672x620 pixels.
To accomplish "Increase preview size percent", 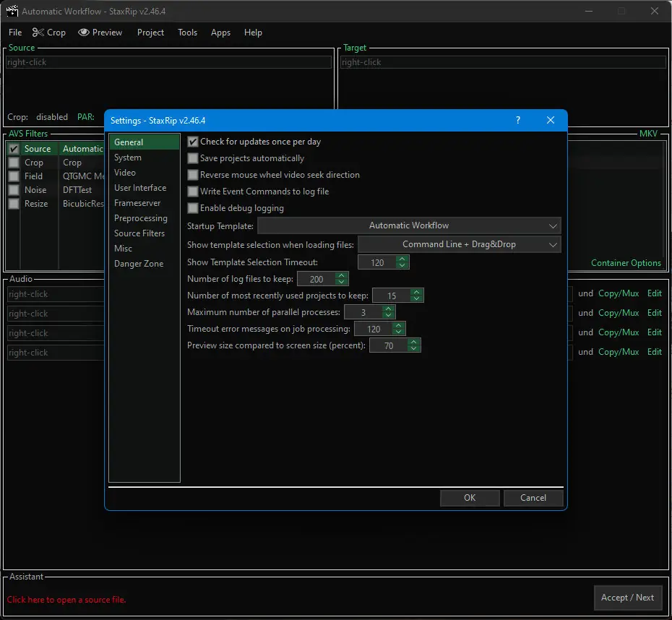I will click(x=413, y=342).
